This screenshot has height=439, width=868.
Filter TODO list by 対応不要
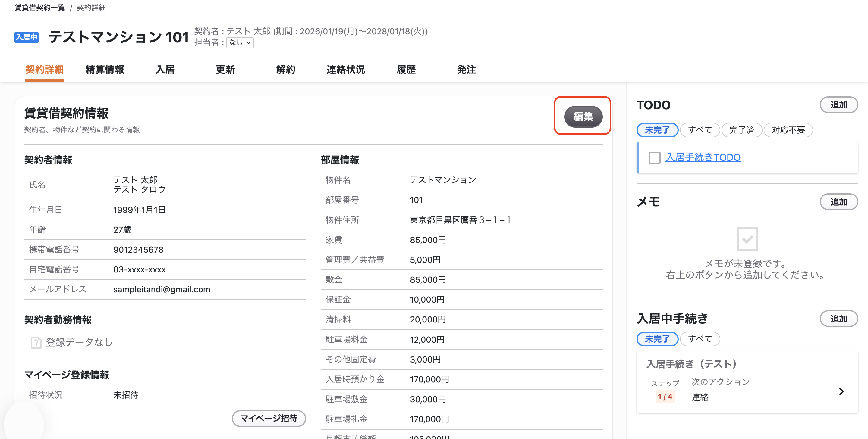788,130
